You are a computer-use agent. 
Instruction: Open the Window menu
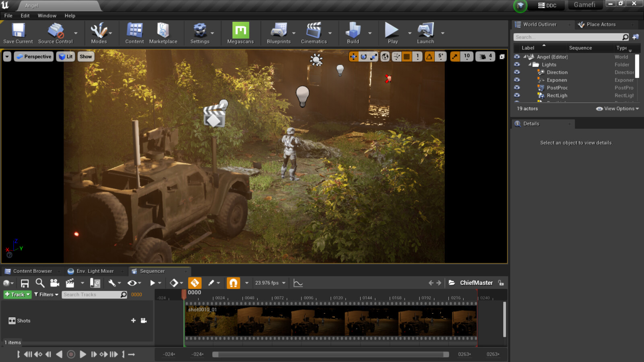click(x=47, y=16)
